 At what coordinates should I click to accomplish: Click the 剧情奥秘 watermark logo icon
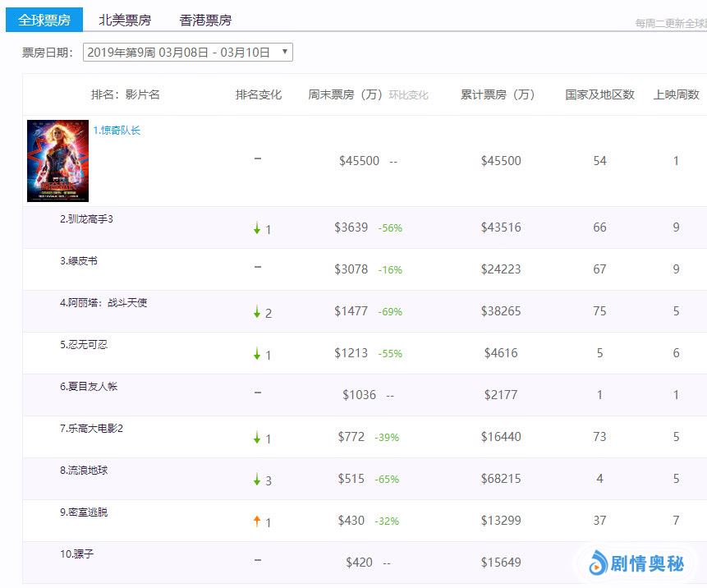[597, 563]
